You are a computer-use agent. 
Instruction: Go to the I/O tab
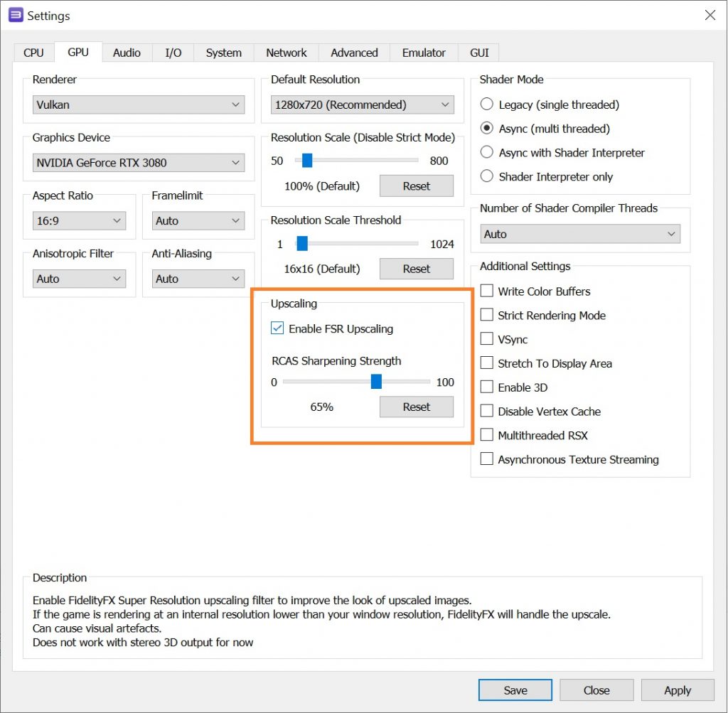(173, 53)
